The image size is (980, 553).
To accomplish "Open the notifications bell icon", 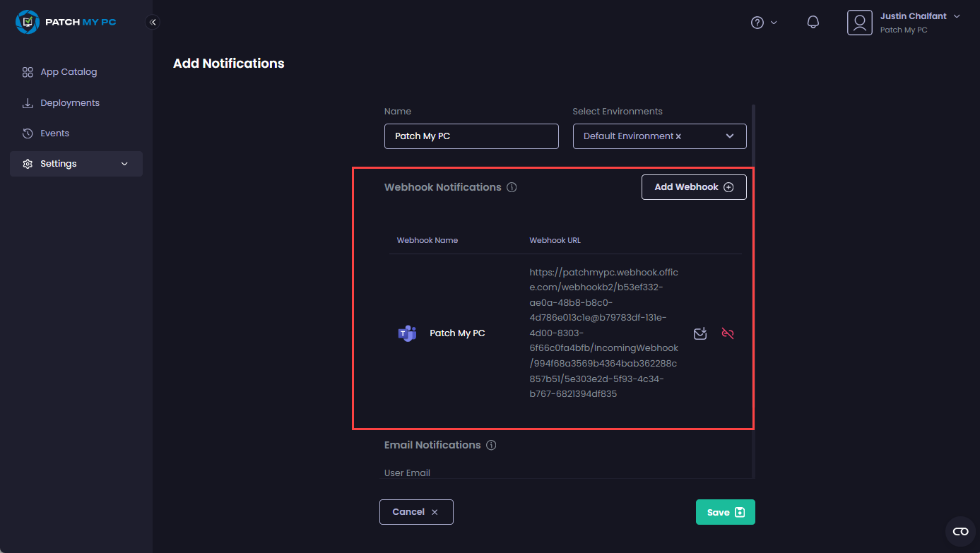I will coord(813,23).
